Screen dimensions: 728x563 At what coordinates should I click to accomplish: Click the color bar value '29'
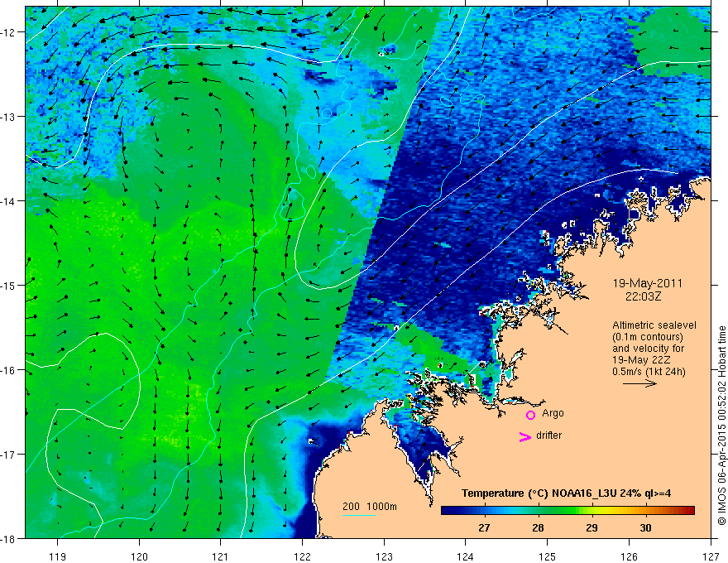[591, 528]
